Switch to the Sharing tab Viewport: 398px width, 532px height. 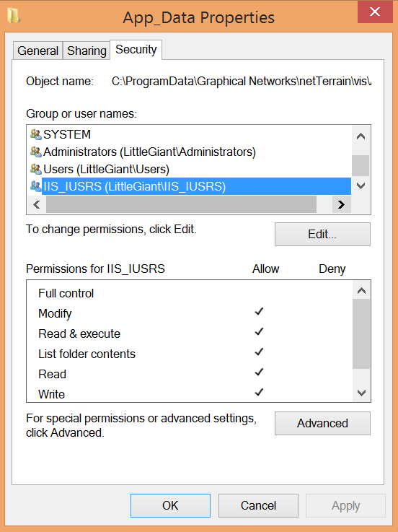87,51
